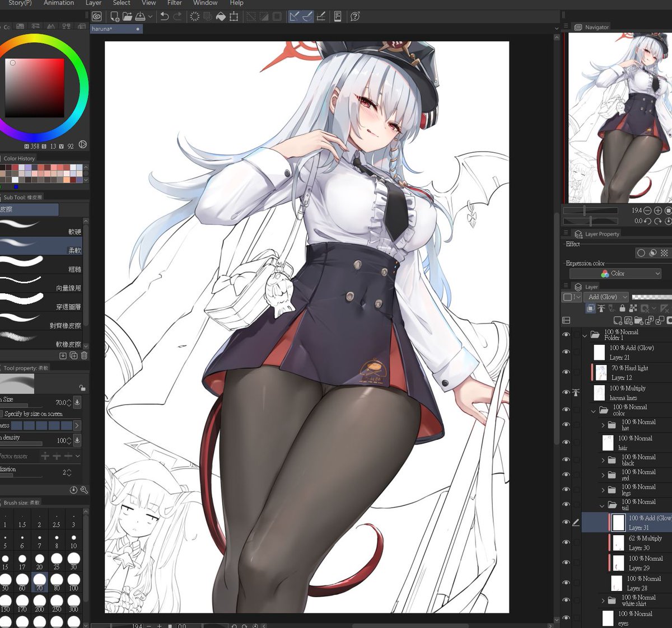Screen dimensions: 672x628
Task: Zoom in using Navigator plus button
Action: (x=658, y=210)
